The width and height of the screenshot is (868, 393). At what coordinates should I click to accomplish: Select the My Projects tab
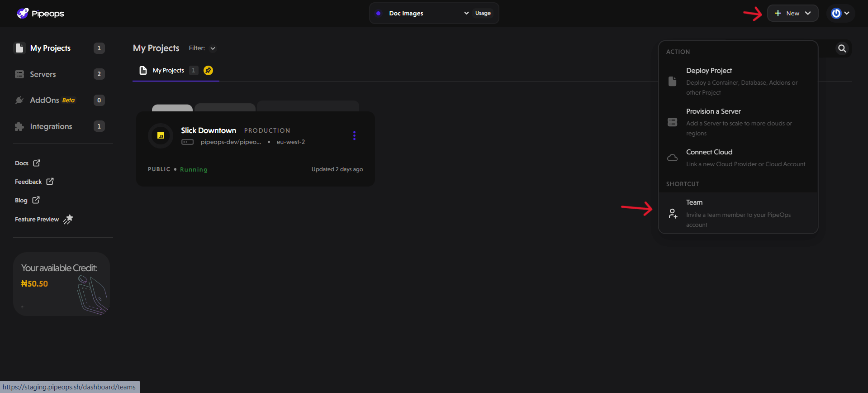tap(175, 70)
